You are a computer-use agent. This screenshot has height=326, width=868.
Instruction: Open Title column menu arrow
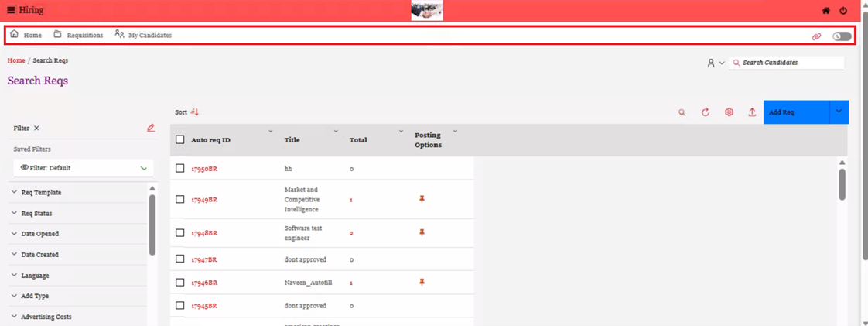336,132
